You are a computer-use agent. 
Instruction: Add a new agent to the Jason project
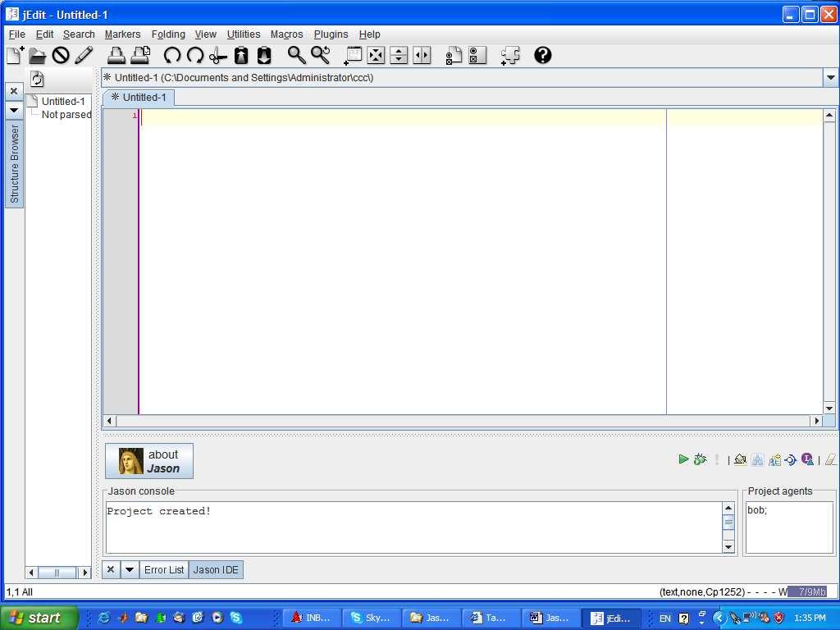774,459
